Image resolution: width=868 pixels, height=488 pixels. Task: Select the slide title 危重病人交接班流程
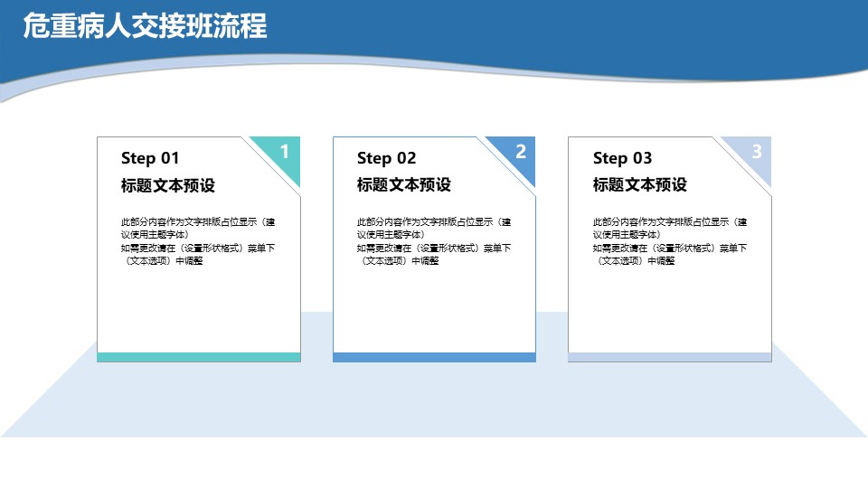pos(145,26)
